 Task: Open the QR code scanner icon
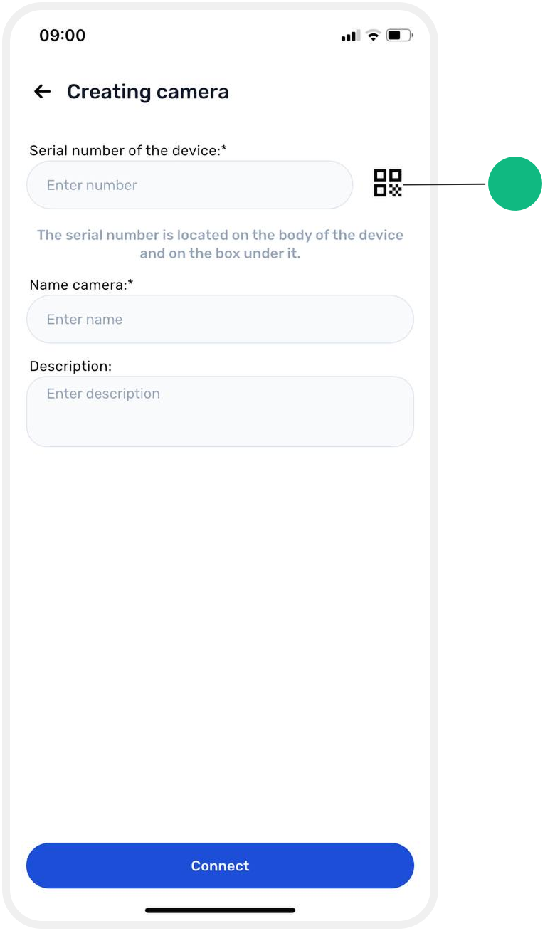[388, 183]
